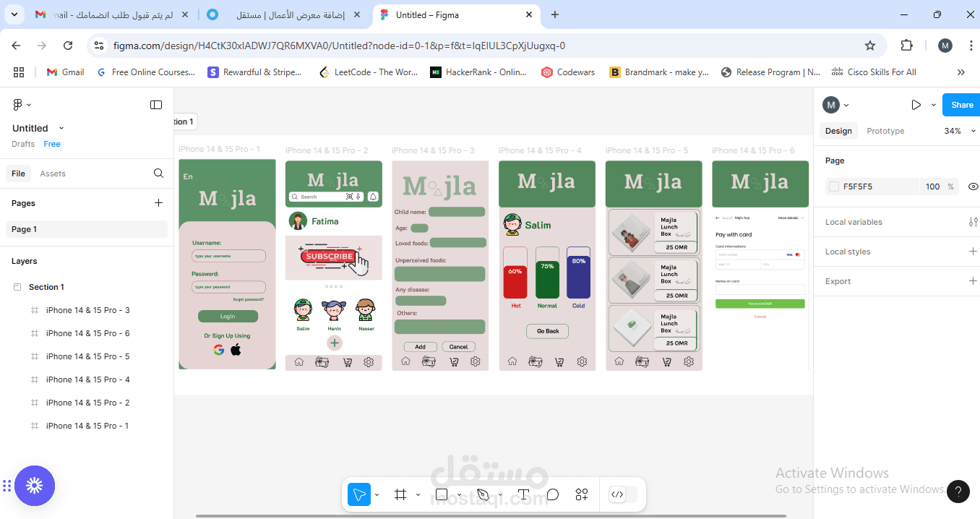Viewport: 980px width, 519px height.
Task: Select layer iPhone 14 & 15 Pro - 4
Action: [87, 379]
